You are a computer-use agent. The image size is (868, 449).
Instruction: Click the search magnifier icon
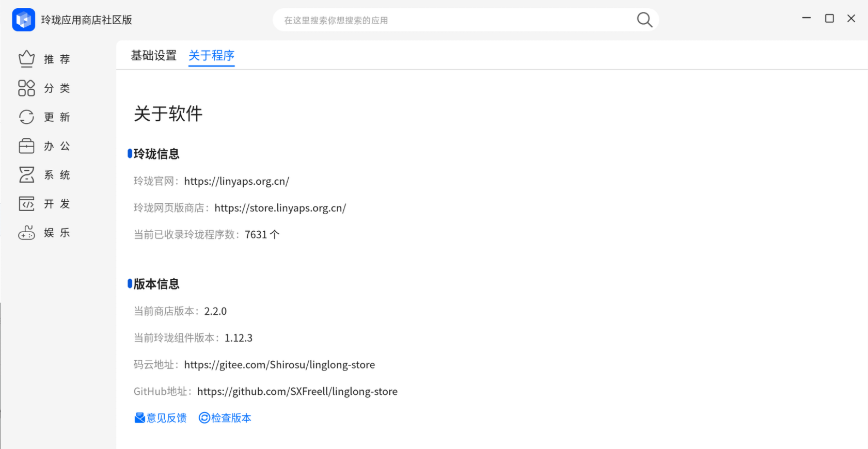tap(644, 20)
